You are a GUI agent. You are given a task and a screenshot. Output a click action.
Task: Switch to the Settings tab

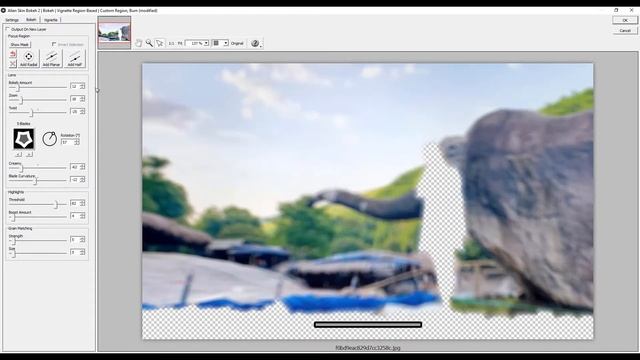coord(12,20)
